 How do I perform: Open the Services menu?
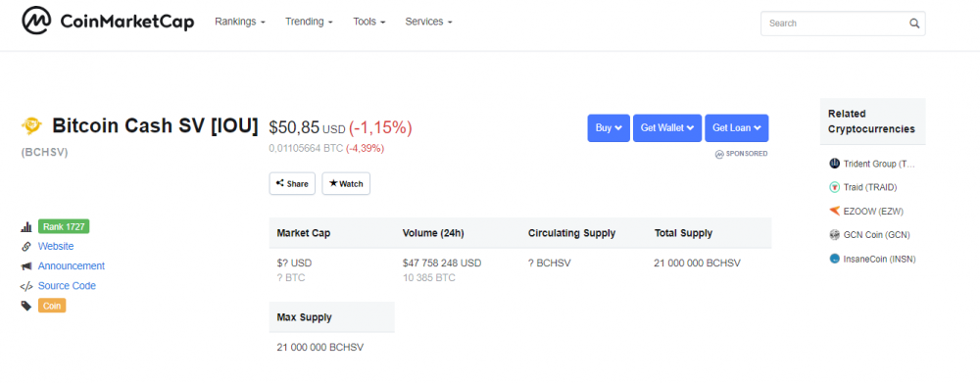428,22
